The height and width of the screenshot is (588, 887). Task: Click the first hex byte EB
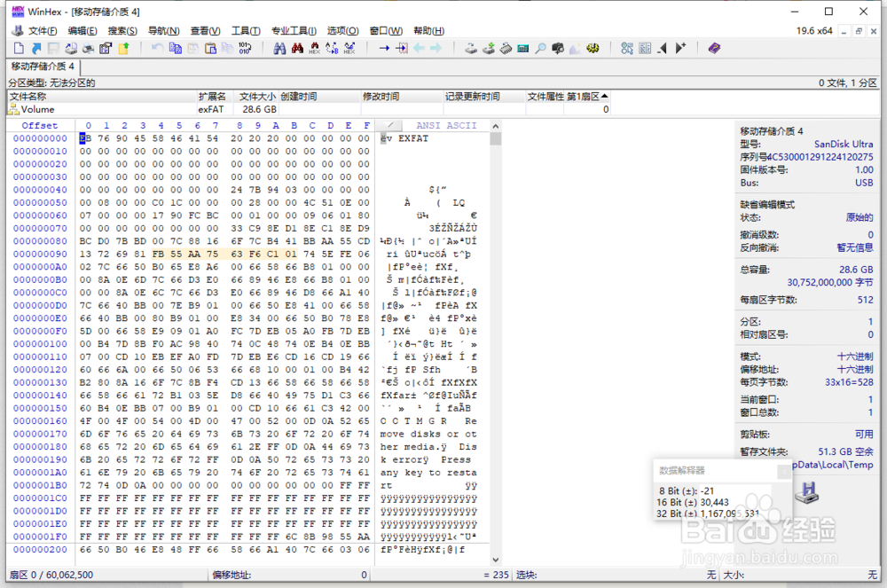pyautogui.click(x=85, y=138)
